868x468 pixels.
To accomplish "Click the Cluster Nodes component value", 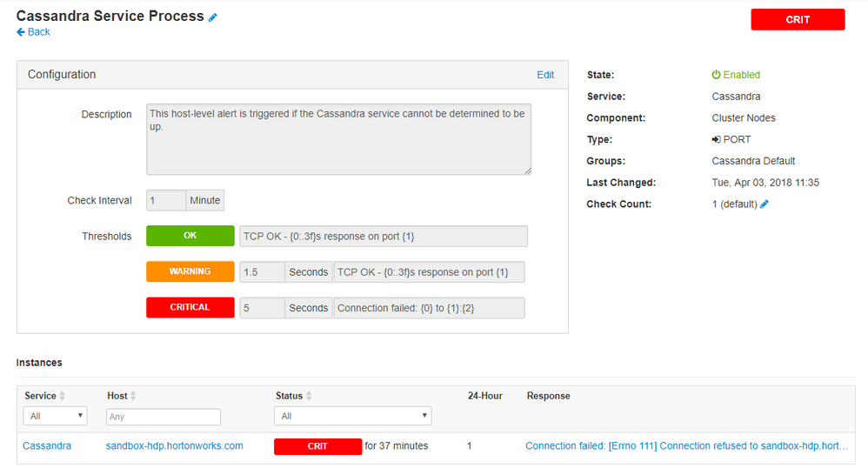I will 744,118.
